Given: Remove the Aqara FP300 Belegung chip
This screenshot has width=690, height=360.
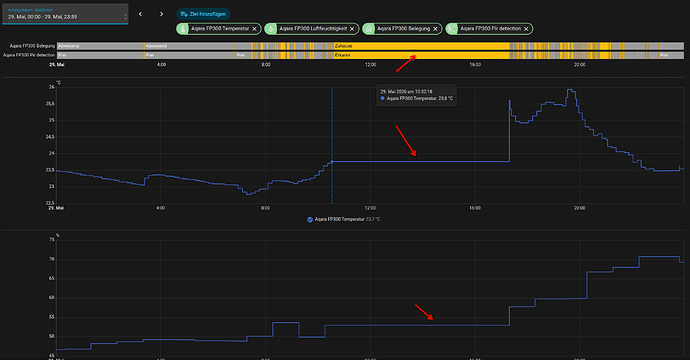Looking at the screenshot, I should tap(435, 29).
